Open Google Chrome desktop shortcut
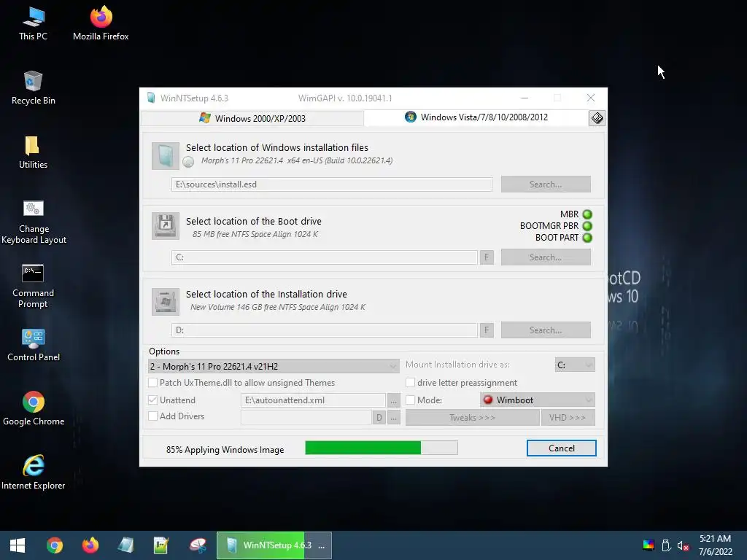The width and height of the screenshot is (747, 560). click(34, 408)
